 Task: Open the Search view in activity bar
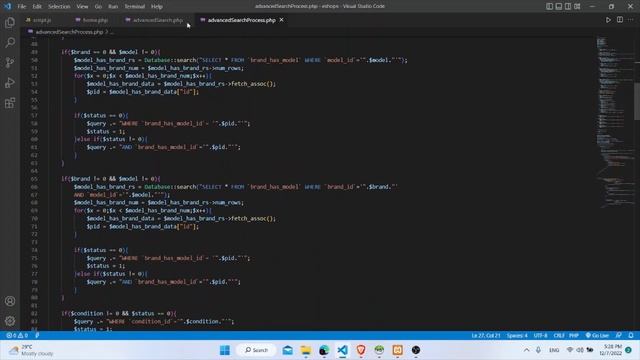[x=10, y=42]
